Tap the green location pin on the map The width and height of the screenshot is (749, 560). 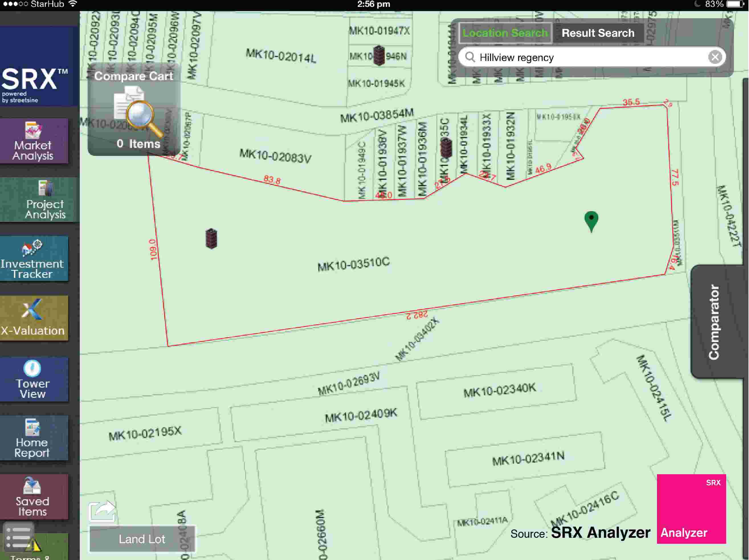591,221
